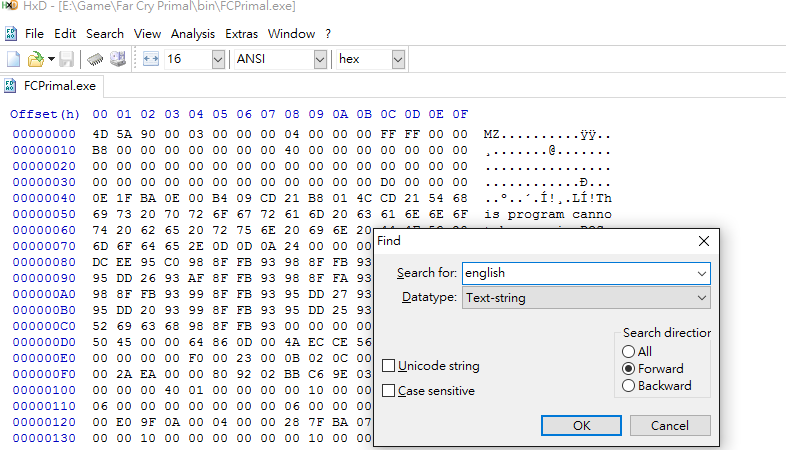786x450 pixels.
Task: Open the File menu
Action: pyautogui.click(x=34, y=34)
